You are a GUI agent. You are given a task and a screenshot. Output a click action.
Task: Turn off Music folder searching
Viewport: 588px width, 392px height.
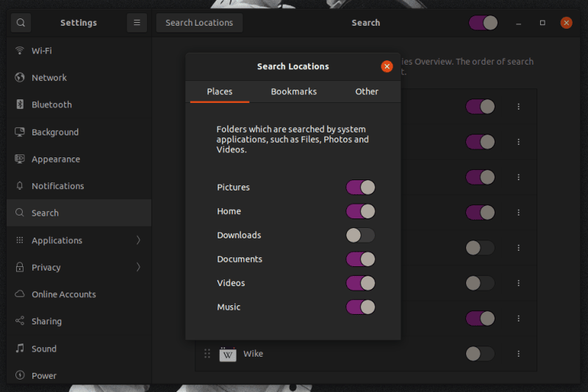(x=360, y=307)
